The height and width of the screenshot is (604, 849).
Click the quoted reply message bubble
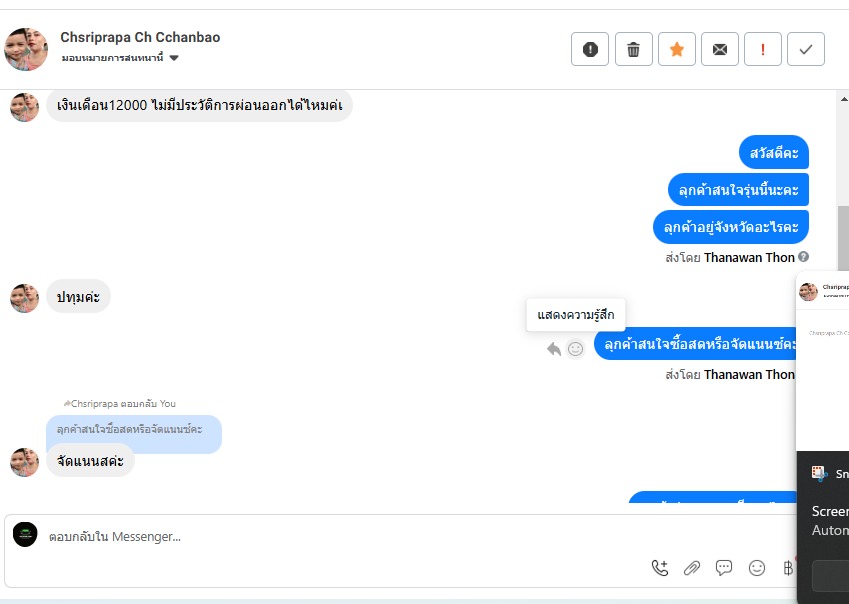tap(134, 430)
